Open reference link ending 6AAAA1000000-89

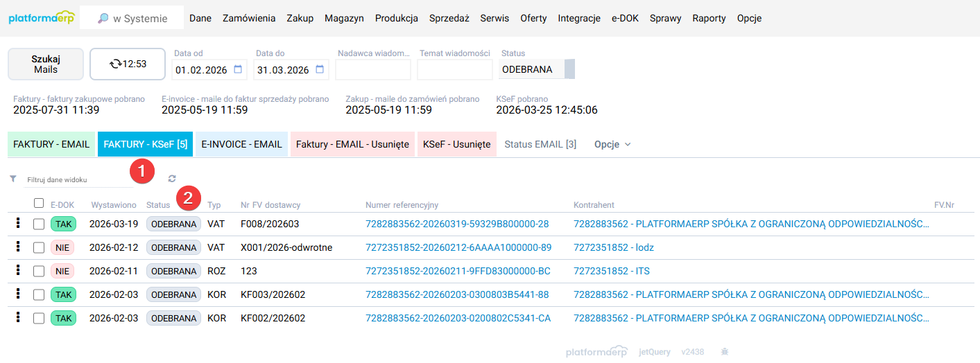[458, 248]
